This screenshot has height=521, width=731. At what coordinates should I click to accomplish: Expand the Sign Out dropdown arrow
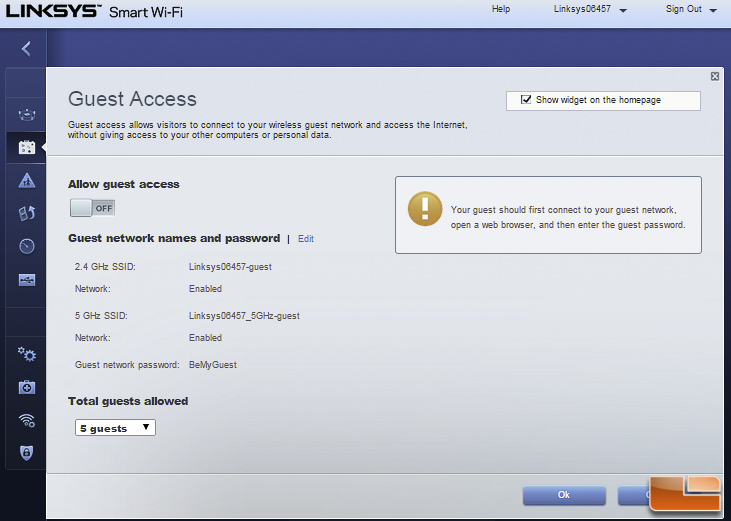click(713, 10)
